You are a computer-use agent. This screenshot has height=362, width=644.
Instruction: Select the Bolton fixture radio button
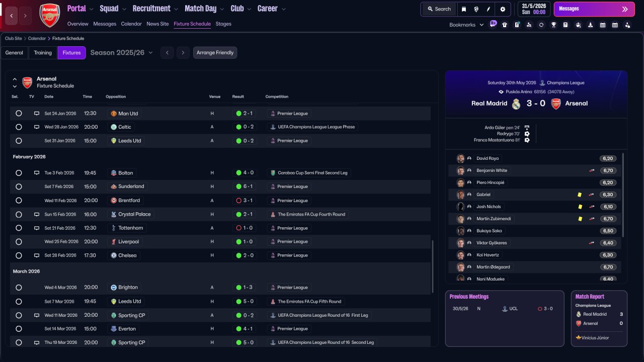point(19,173)
